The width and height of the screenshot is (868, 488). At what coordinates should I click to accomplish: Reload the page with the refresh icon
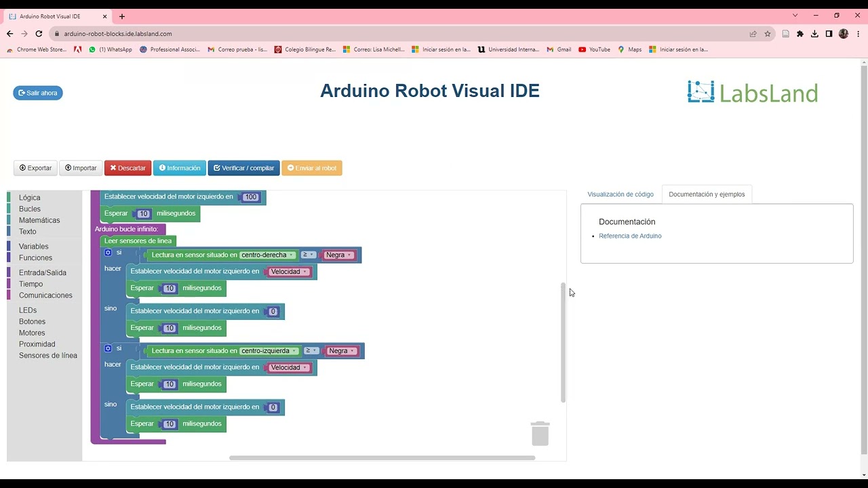pos(39,33)
